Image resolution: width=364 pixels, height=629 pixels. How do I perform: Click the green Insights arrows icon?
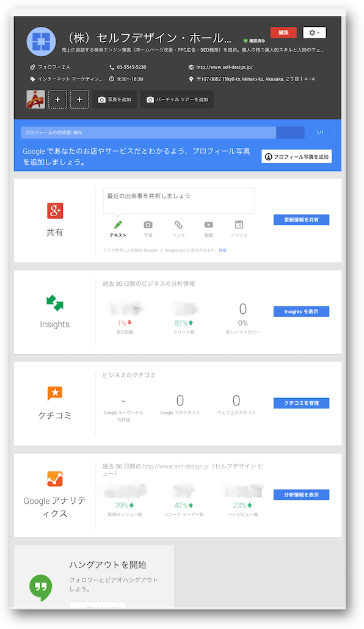55,303
